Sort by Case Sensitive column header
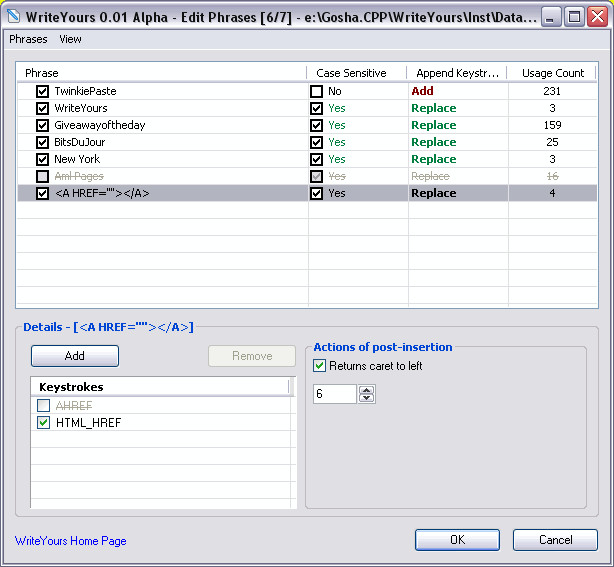Image resolution: width=614 pixels, height=567 pixels. [356, 73]
